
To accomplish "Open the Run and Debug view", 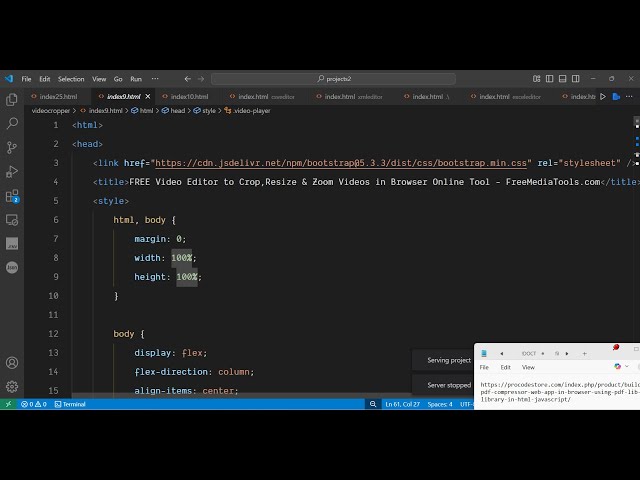I will point(12,171).
